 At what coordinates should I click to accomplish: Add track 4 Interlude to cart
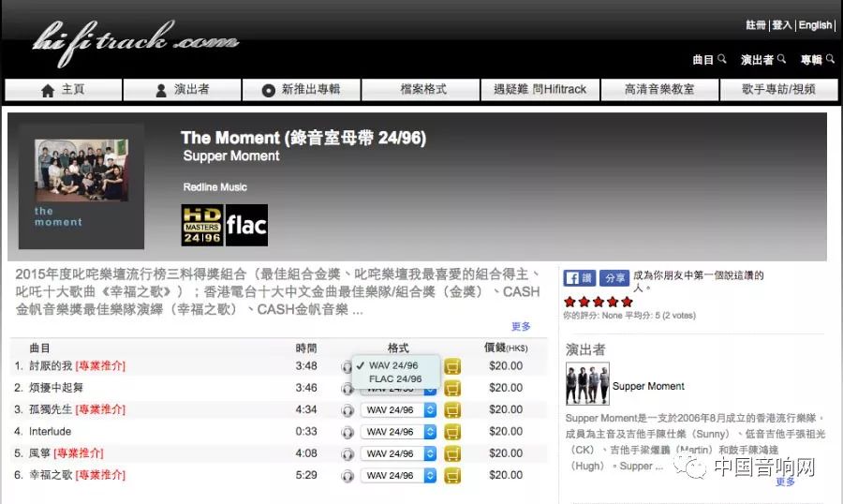tap(452, 432)
